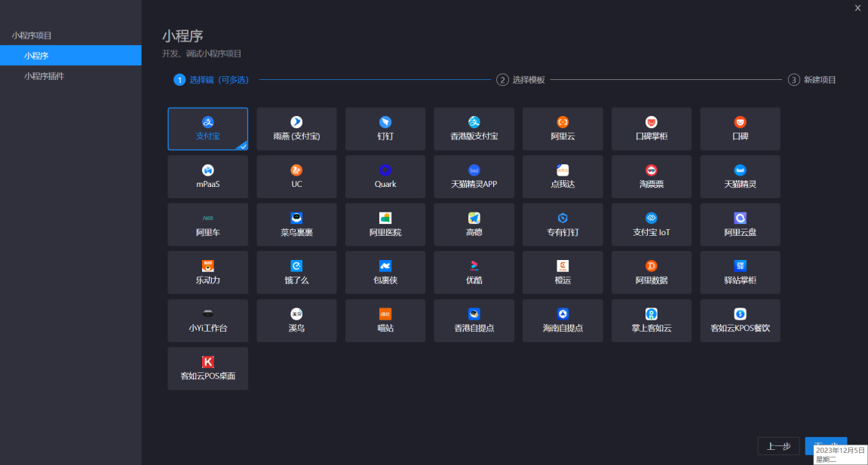Choose the 口碑掌柜 platform card
Viewport: 868px width, 465px height.
652,129
